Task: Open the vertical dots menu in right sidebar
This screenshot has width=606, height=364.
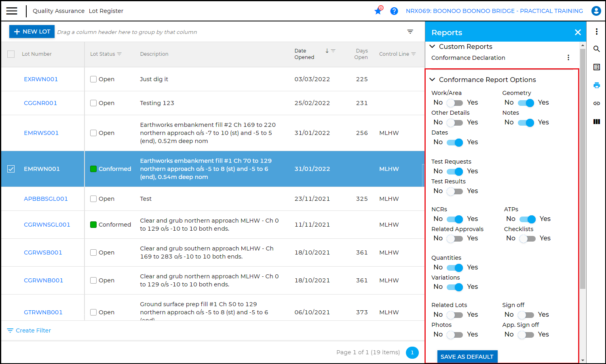Action: click(596, 32)
